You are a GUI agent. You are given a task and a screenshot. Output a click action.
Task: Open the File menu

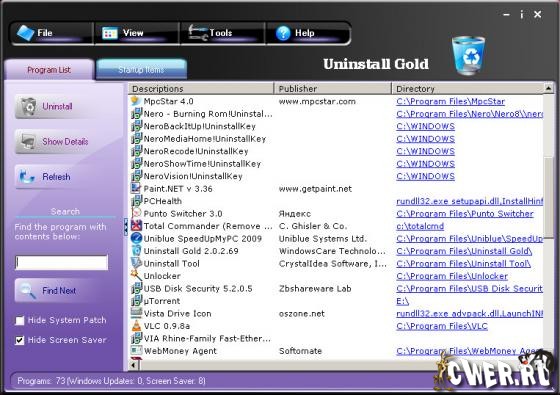click(52, 33)
